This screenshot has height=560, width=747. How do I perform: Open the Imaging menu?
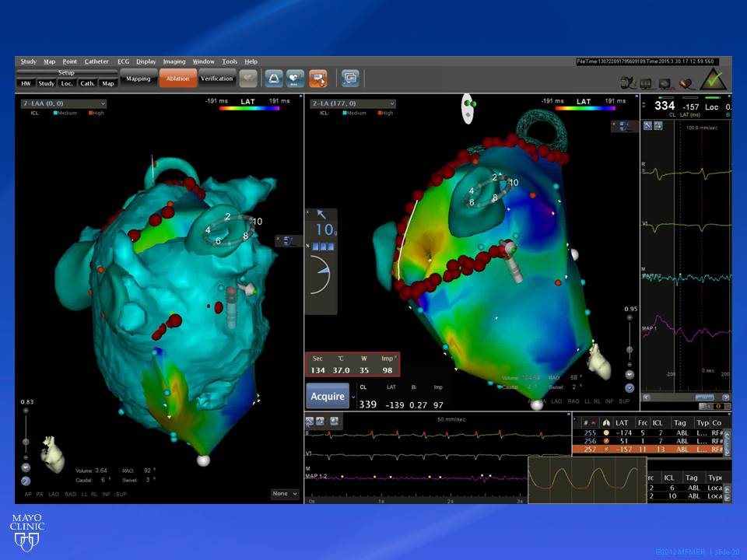pos(174,61)
